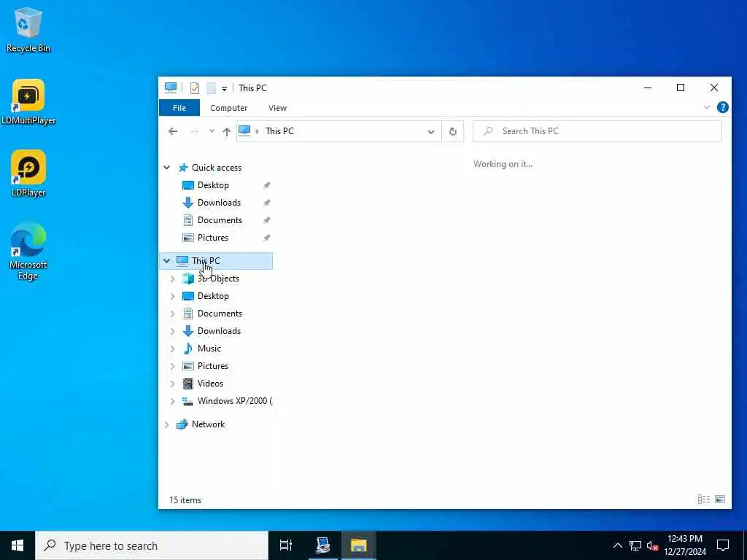The image size is (747, 560).
Task: Expand the ribbon with chevron arrow
Action: tap(706, 108)
